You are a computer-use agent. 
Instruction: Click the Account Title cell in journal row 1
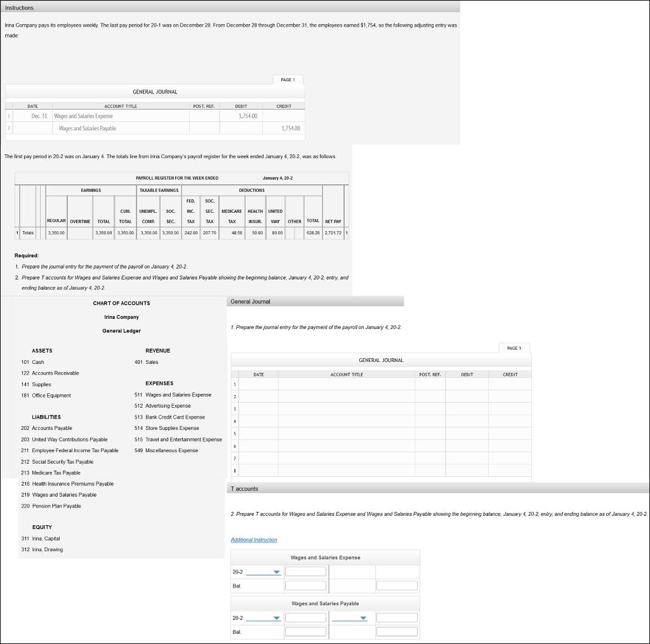coord(346,384)
